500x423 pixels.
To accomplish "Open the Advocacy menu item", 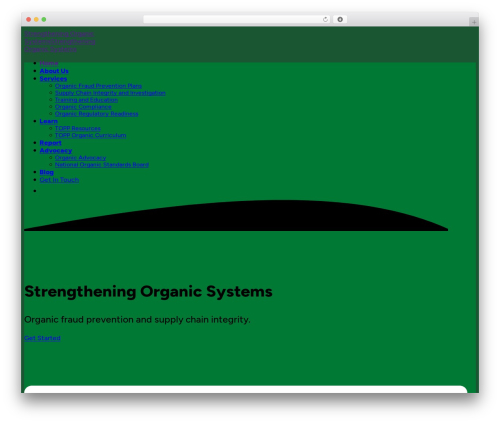I will pos(56,151).
